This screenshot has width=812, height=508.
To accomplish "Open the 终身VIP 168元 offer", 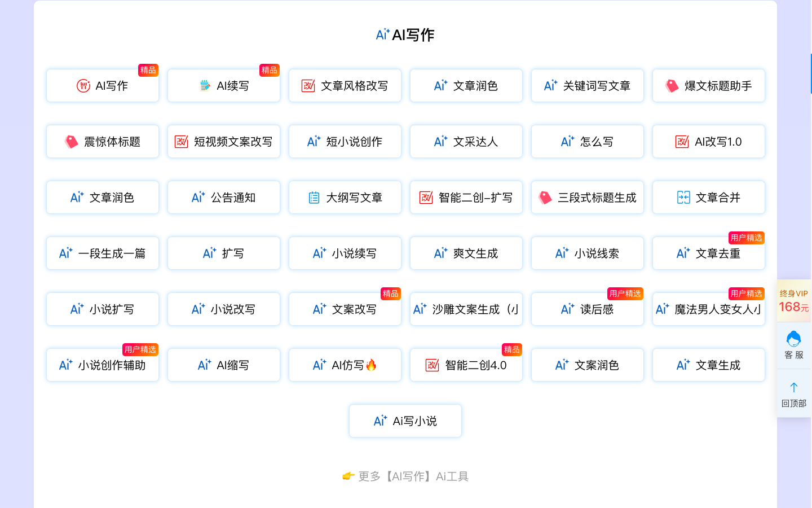I will click(x=793, y=301).
